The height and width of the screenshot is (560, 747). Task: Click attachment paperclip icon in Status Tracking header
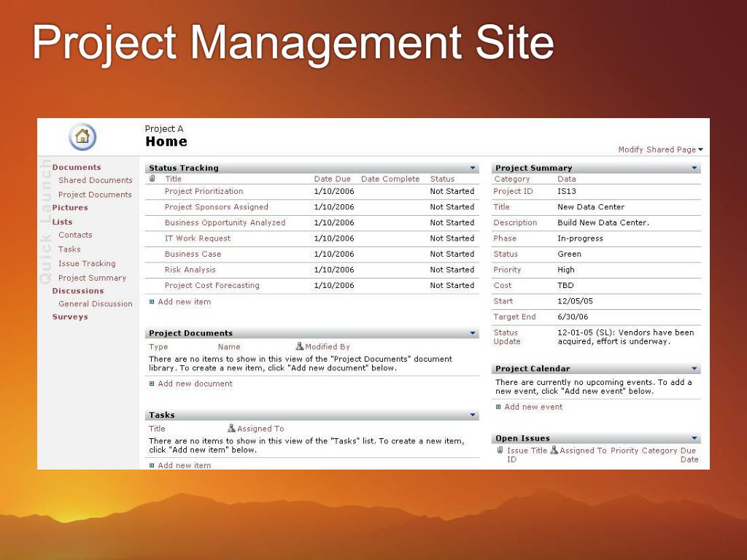pos(152,179)
